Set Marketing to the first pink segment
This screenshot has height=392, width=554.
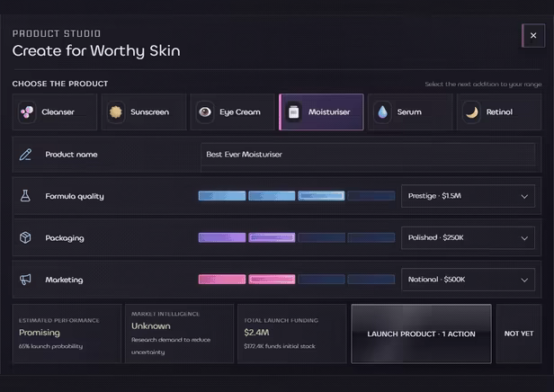click(222, 280)
